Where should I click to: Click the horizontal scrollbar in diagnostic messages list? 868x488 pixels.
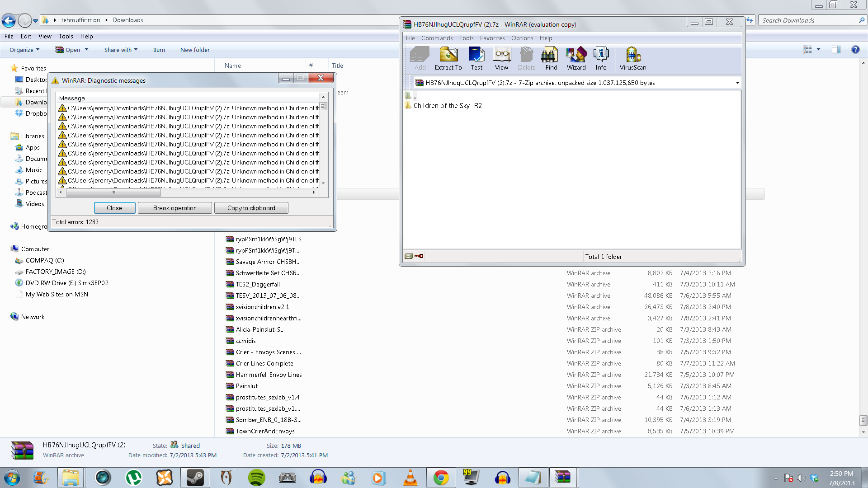click(x=113, y=192)
